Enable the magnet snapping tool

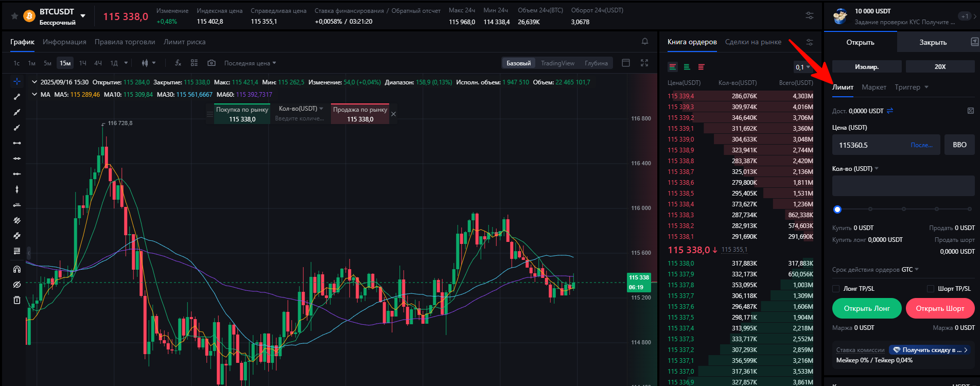pyautogui.click(x=16, y=269)
